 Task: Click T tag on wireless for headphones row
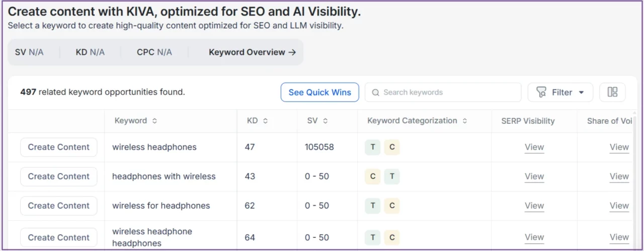373,206
